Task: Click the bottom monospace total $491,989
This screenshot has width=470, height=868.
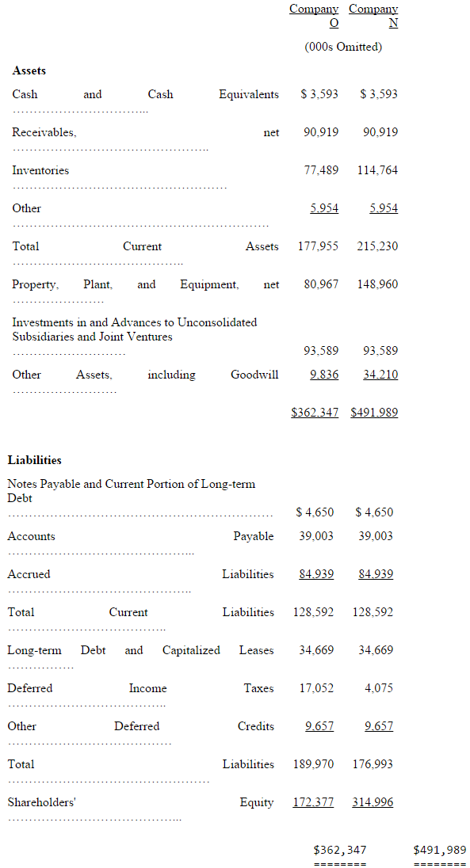Action: (x=440, y=850)
